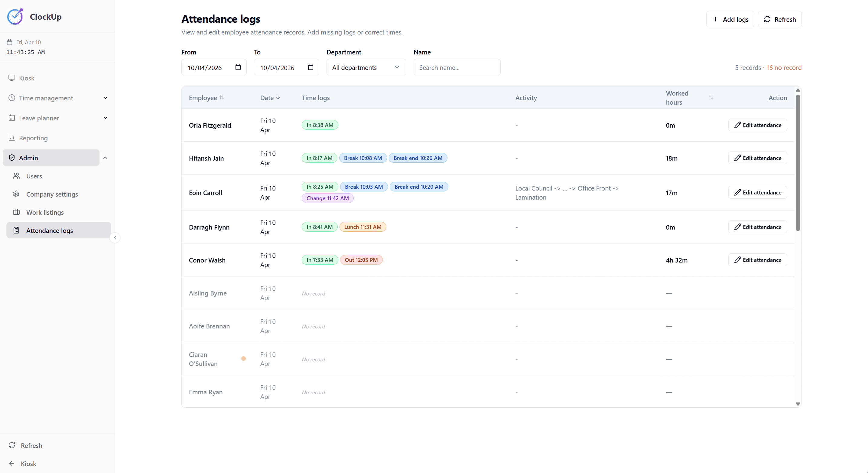Image resolution: width=868 pixels, height=473 pixels.
Task: Open the To date calendar picker icon
Action: pyautogui.click(x=310, y=67)
